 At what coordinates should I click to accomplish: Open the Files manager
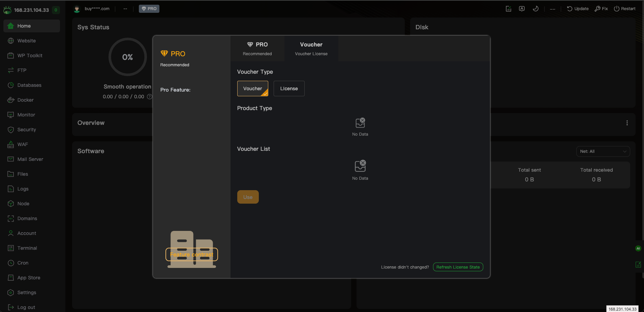pyautogui.click(x=32, y=174)
